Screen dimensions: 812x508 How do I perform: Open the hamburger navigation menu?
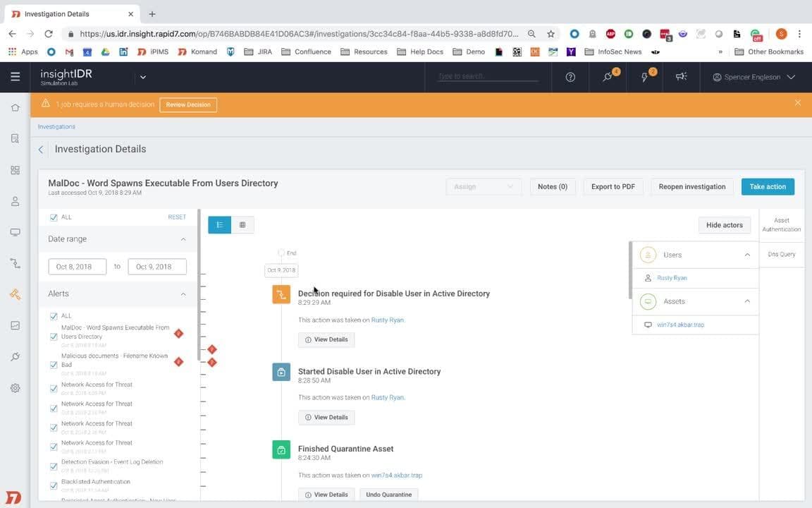(x=15, y=77)
